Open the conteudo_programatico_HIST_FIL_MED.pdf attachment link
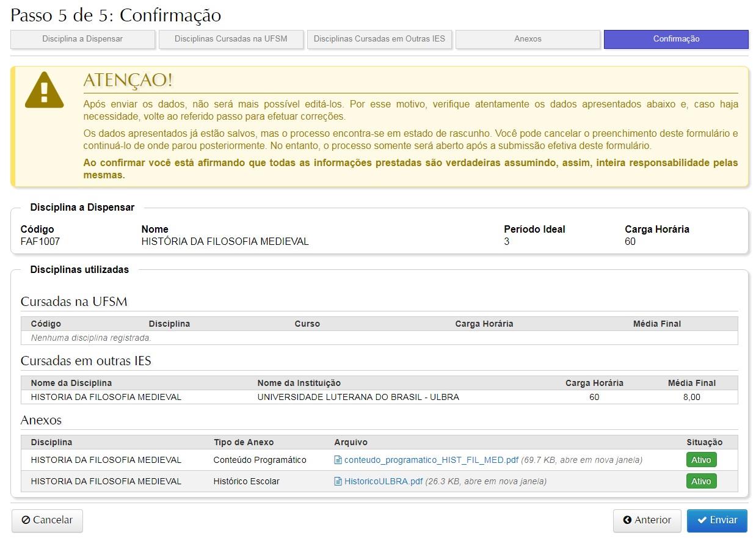 [x=431, y=460]
